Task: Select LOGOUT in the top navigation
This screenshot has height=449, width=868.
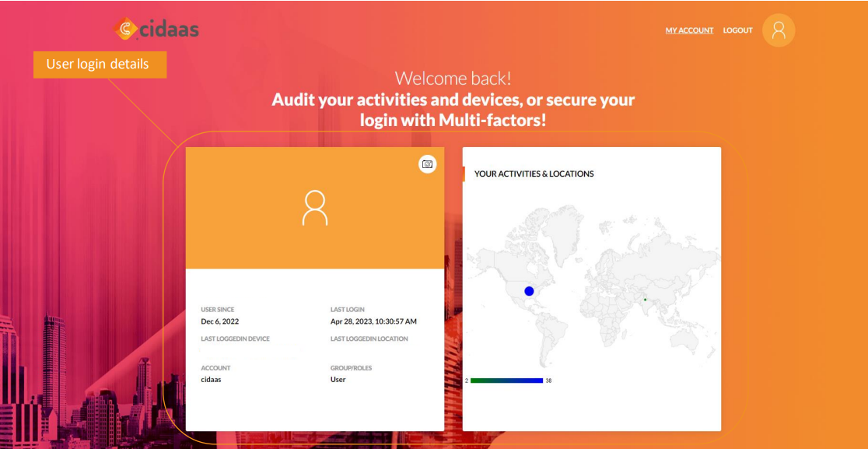Action: [x=737, y=30]
